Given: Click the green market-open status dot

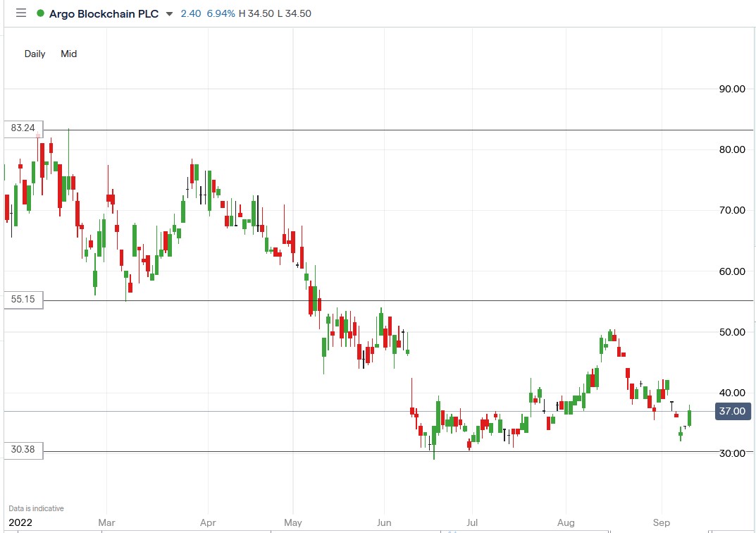Looking at the screenshot, I should pos(39,13).
